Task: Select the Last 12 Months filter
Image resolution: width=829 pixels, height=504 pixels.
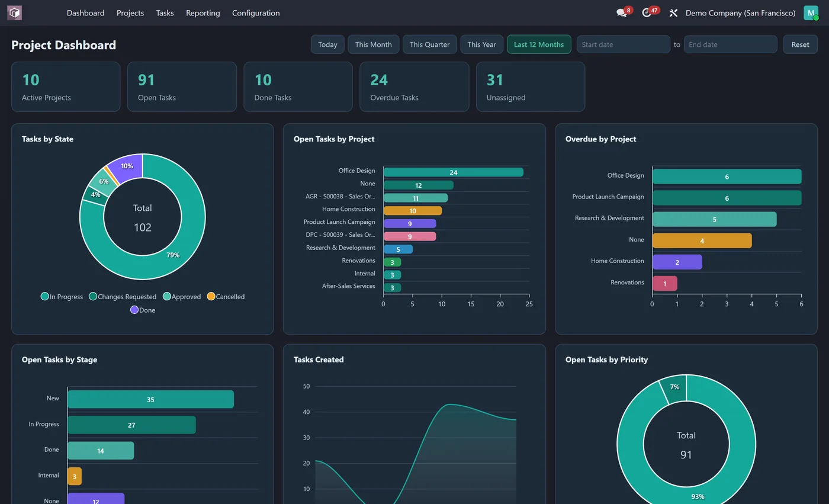Action: [x=539, y=44]
